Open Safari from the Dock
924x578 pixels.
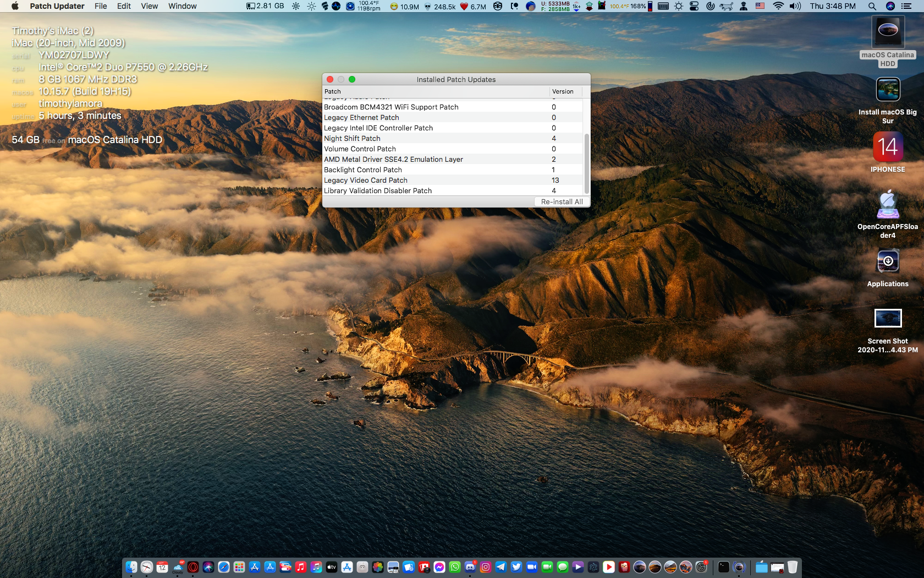click(224, 567)
